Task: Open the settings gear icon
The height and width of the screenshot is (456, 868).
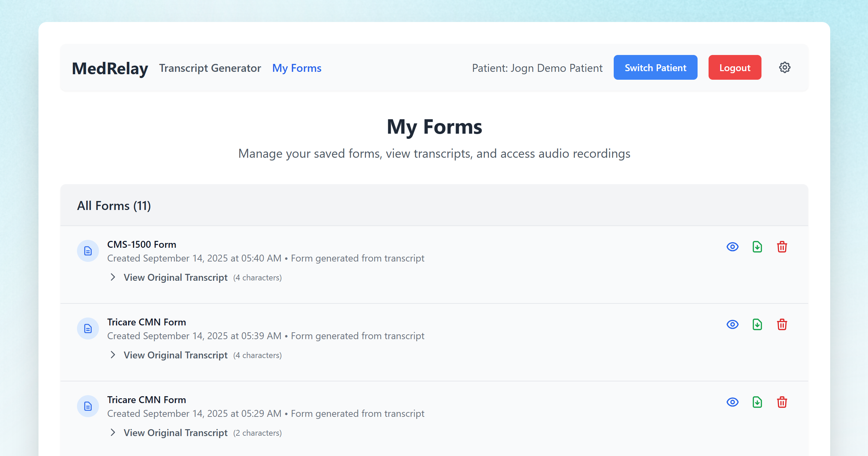Action: pos(784,67)
